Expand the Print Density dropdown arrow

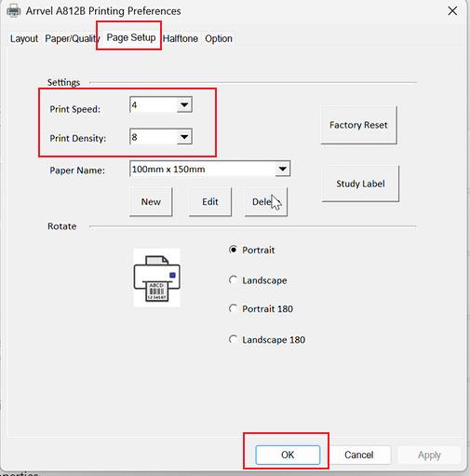[x=184, y=137]
